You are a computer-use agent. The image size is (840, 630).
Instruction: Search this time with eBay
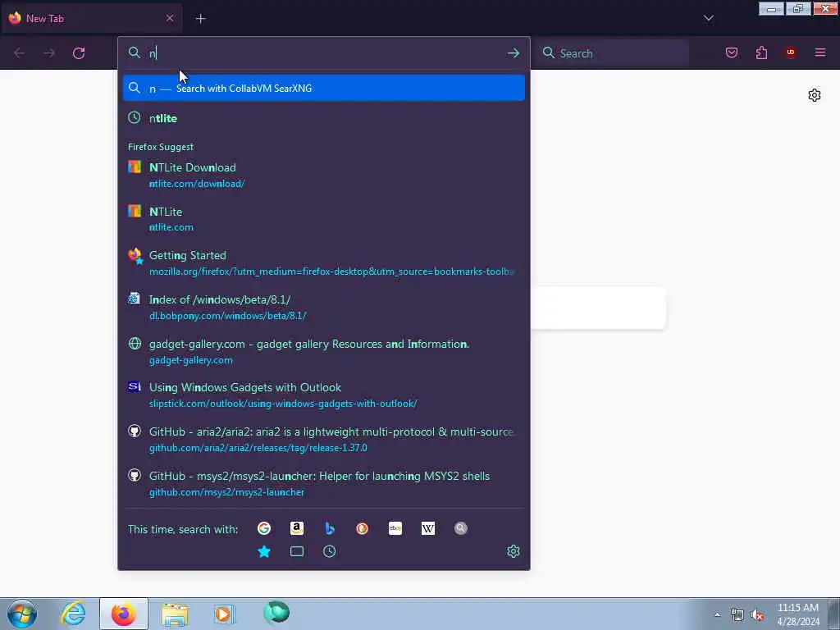pyautogui.click(x=395, y=529)
